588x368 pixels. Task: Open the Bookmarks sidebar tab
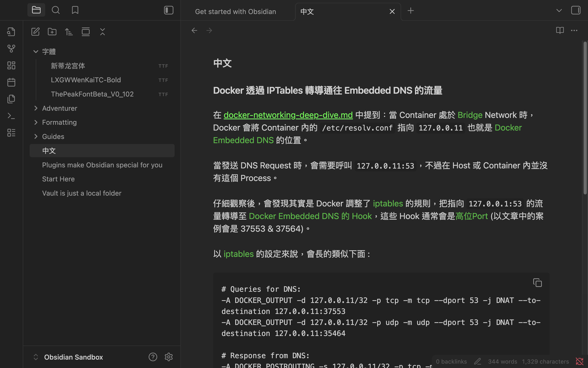[x=75, y=10]
